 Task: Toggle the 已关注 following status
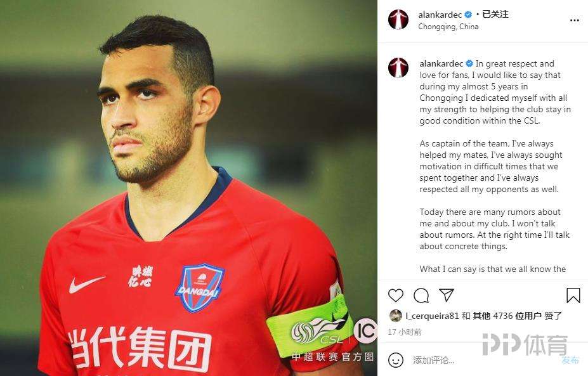(x=495, y=14)
